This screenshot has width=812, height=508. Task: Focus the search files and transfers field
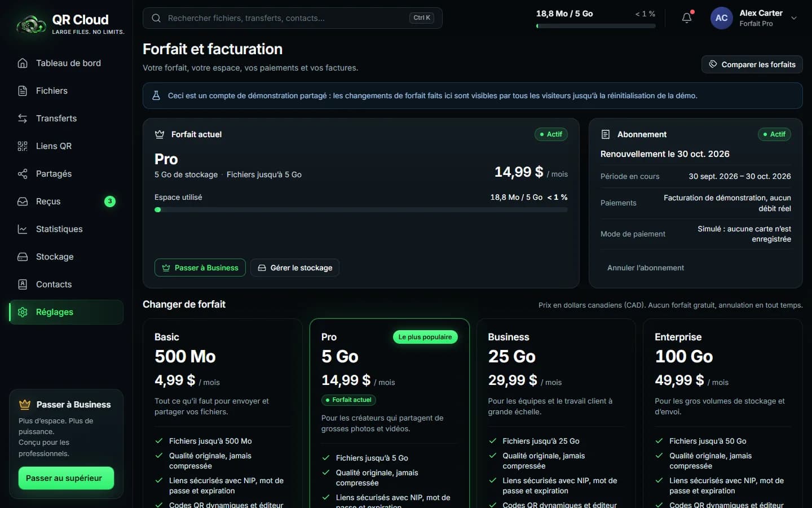[292, 18]
